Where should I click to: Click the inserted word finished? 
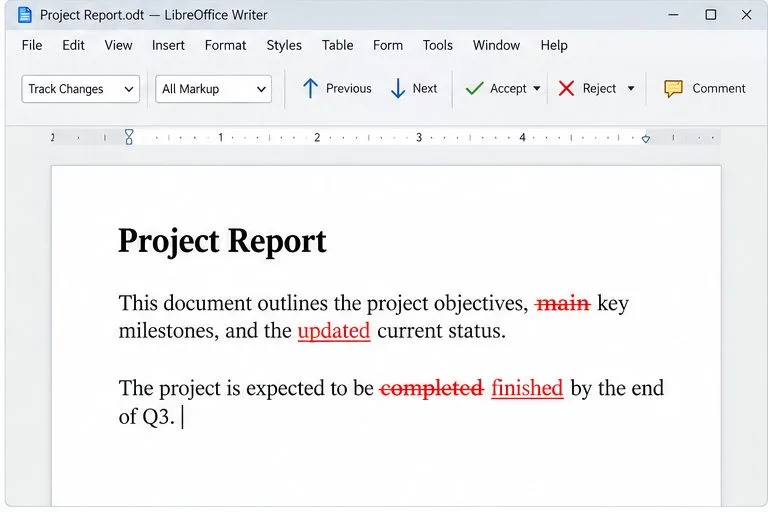pyautogui.click(x=527, y=388)
